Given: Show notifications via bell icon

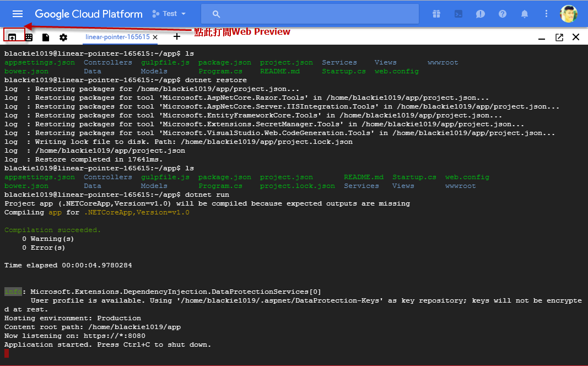Looking at the screenshot, I should tap(525, 14).
